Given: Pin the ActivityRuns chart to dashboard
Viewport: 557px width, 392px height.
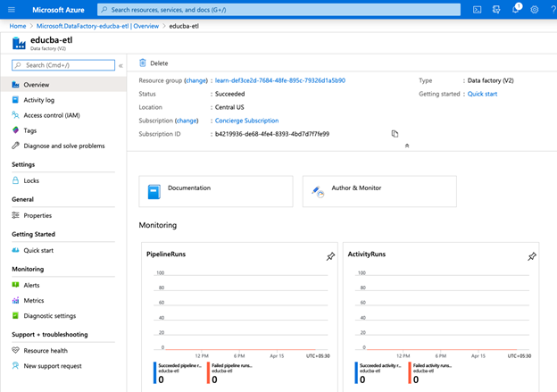Looking at the screenshot, I should (532, 256).
